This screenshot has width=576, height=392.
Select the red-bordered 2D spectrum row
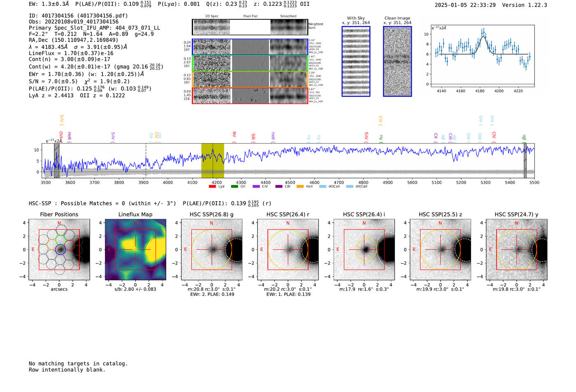tap(250, 96)
